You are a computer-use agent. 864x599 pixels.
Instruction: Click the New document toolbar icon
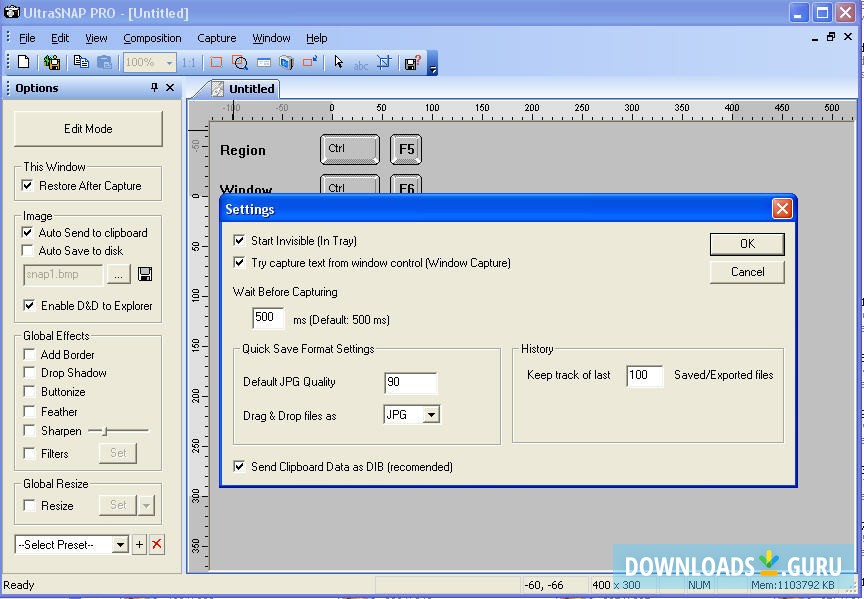click(24, 63)
